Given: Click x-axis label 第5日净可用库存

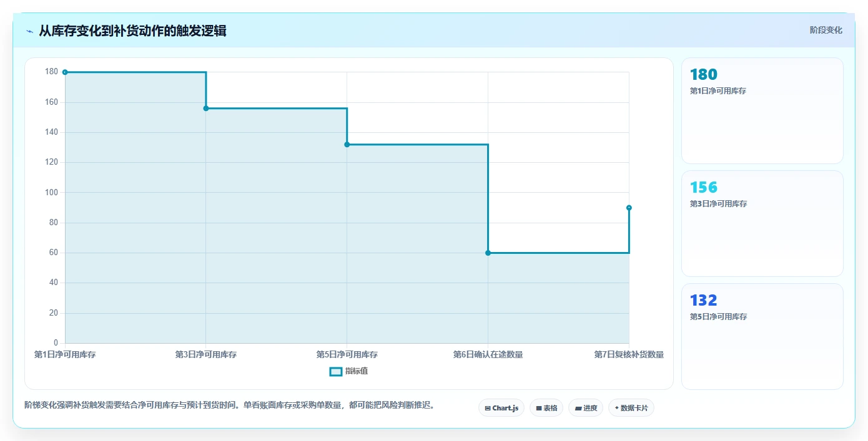Looking at the screenshot, I should coord(347,354).
